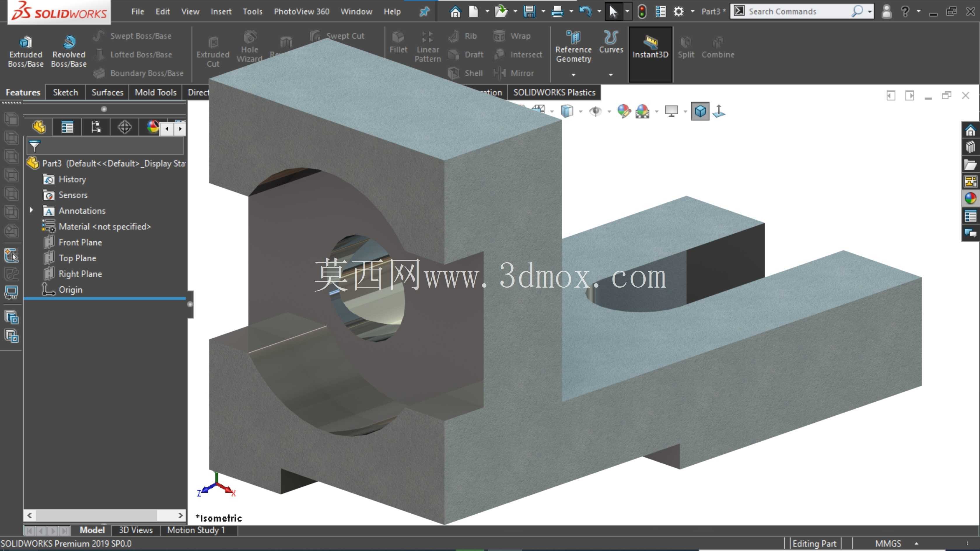Open the PhotoView 360 menu

(x=301, y=11)
